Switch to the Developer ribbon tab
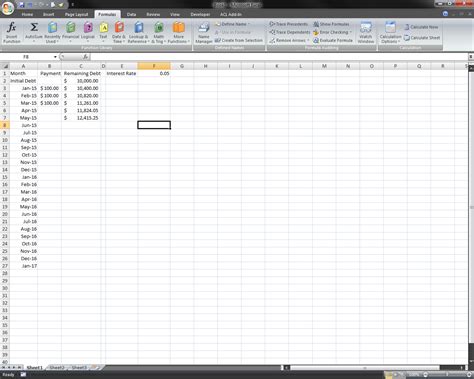The width and height of the screenshot is (474, 379). pos(200,14)
